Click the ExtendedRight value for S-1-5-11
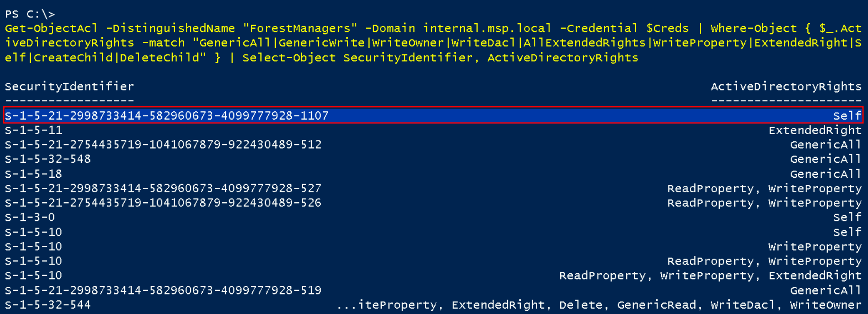The width and height of the screenshot is (868, 314). tap(815, 130)
